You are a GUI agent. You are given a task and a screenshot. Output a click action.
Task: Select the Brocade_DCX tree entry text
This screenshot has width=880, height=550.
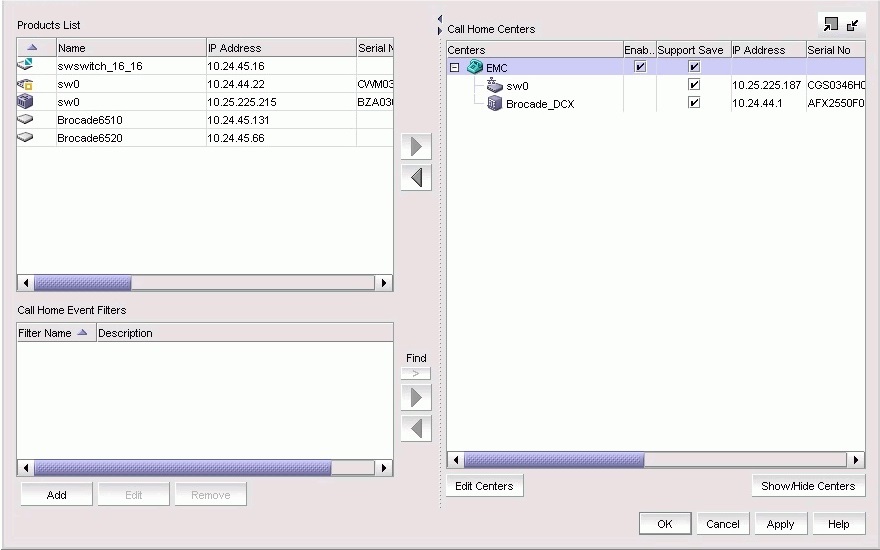(x=540, y=104)
